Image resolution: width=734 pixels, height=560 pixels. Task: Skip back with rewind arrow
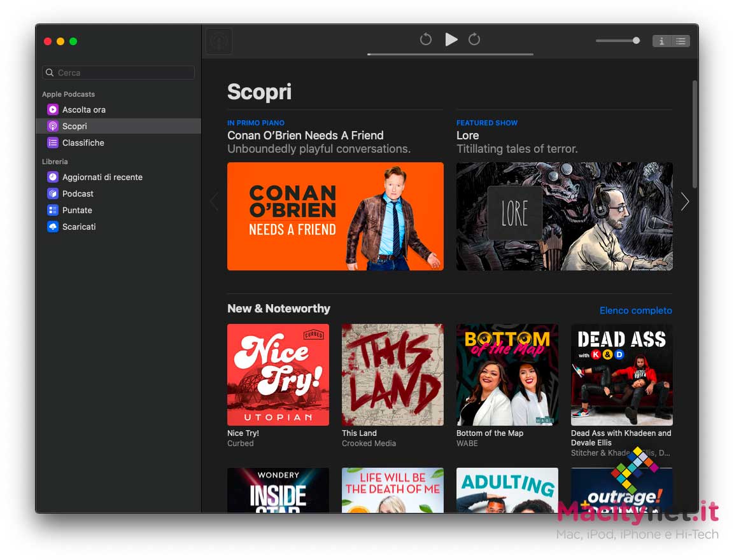point(425,39)
